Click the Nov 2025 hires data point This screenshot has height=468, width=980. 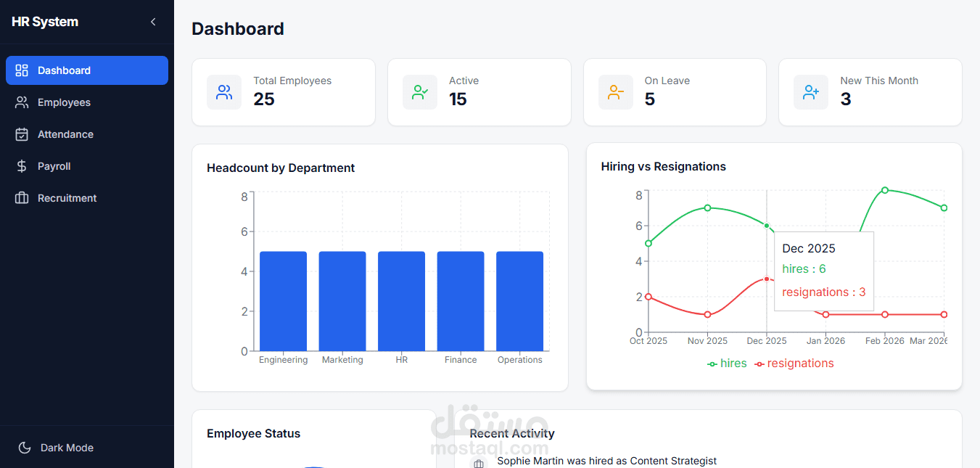707,208
